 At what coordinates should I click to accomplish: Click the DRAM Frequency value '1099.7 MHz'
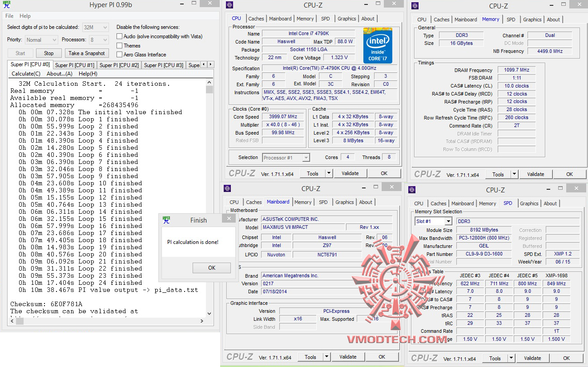tap(516, 70)
